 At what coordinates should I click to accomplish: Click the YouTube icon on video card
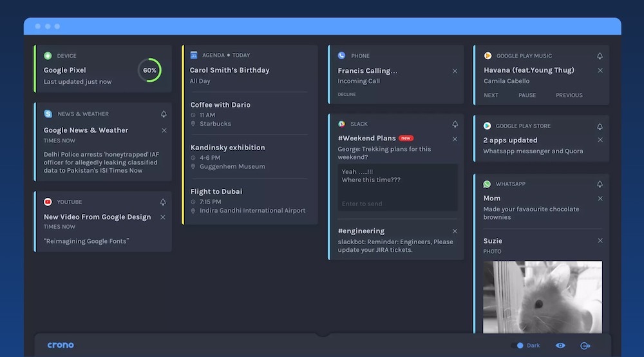point(48,202)
